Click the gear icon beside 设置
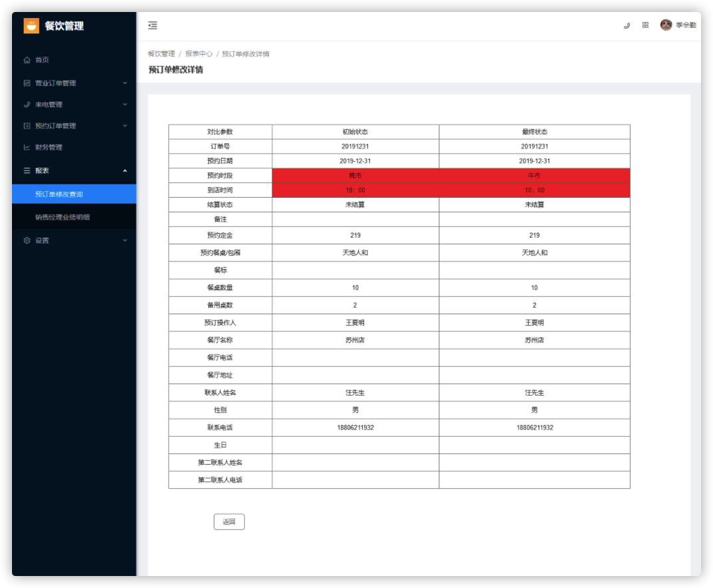Viewport: 713px width, 588px height. coord(27,240)
